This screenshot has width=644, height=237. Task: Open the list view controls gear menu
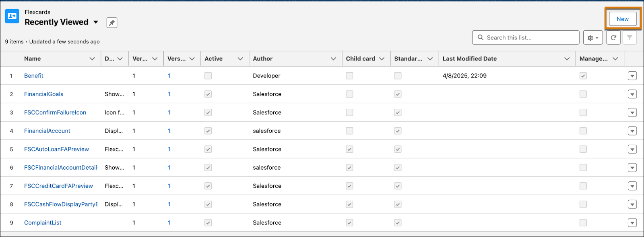pyautogui.click(x=593, y=37)
